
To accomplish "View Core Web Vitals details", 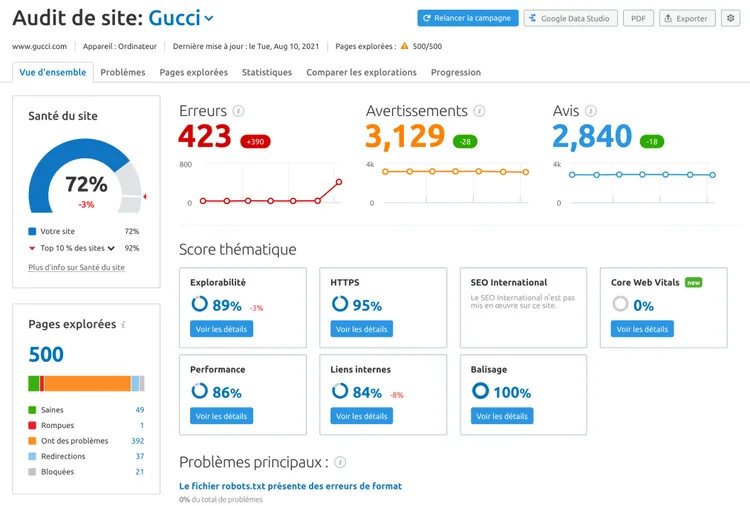I will tap(642, 329).
